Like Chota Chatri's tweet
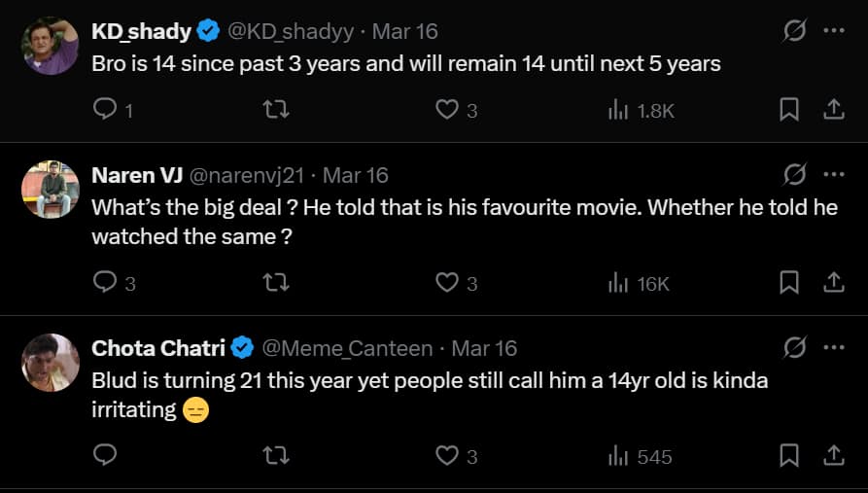The image size is (868, 493). click(x=446, y=456)
